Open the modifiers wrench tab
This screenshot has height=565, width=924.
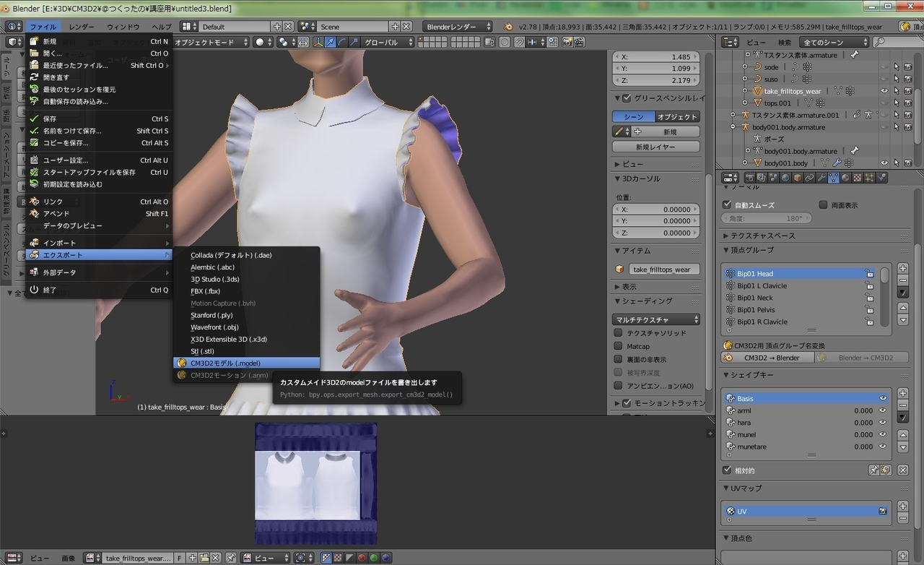821,178
